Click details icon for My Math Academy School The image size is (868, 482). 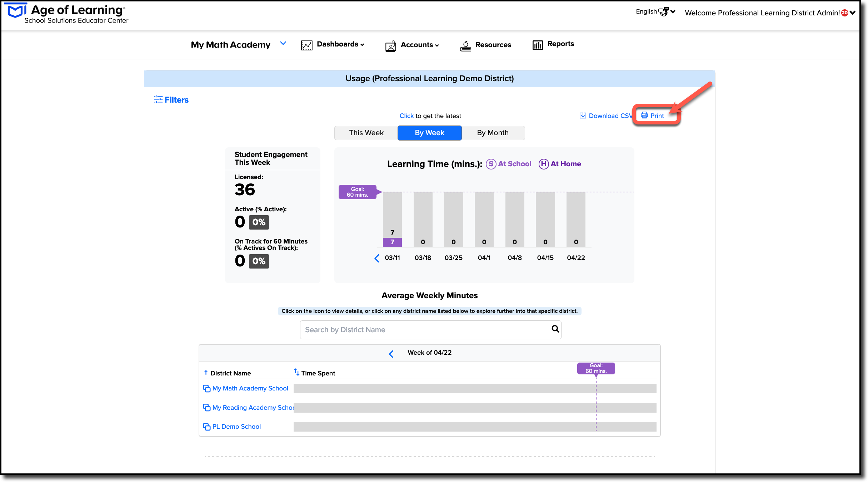point(206,388)
